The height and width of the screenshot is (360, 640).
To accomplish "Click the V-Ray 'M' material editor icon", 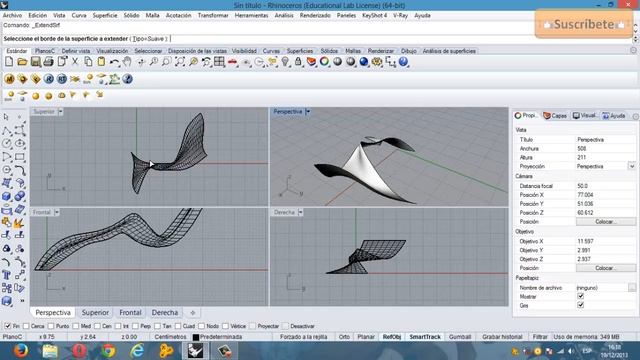I will pos(9,79).
